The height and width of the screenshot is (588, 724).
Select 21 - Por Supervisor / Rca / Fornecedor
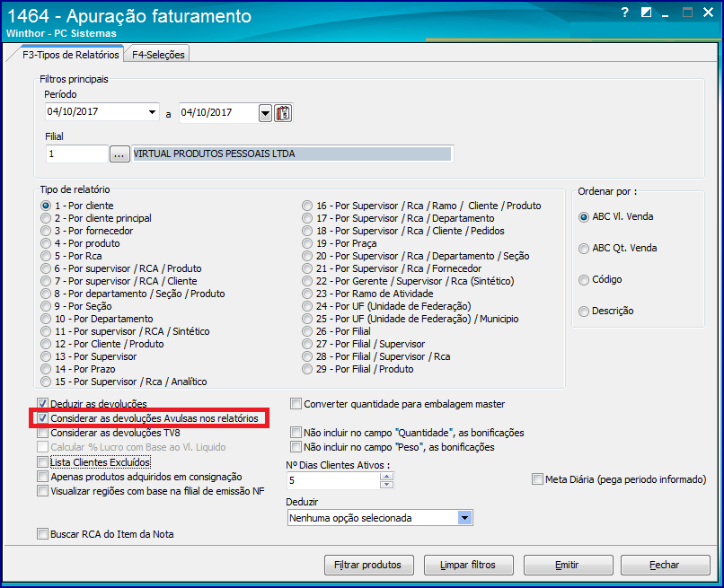pos(307,268)
